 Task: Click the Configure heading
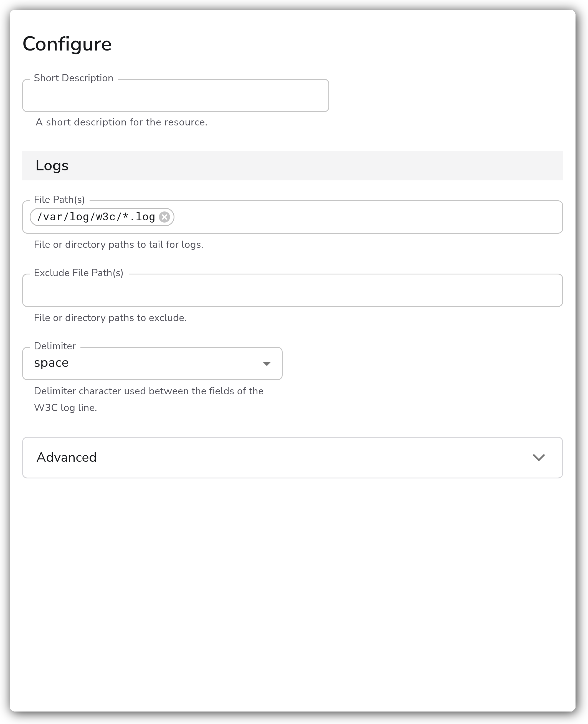(67, 44)
